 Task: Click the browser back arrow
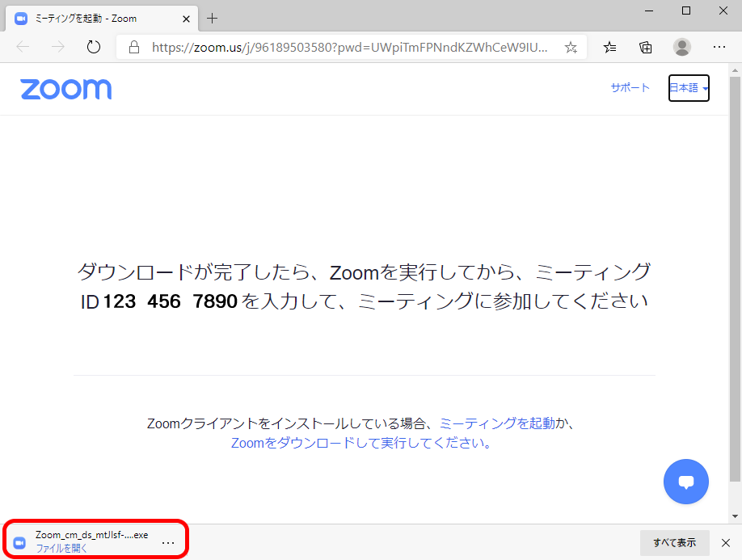pos(23,47)
